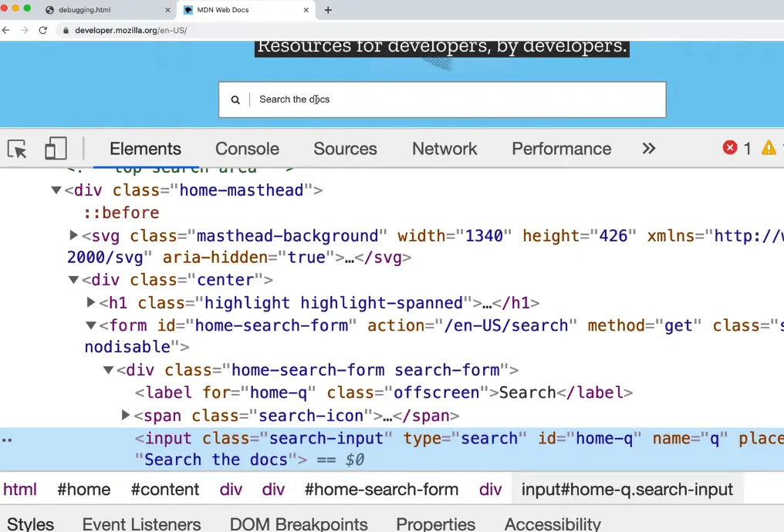The image size is (784, 532).
Task: Toggle the device toolbar icon
Action: coord(56,149)
